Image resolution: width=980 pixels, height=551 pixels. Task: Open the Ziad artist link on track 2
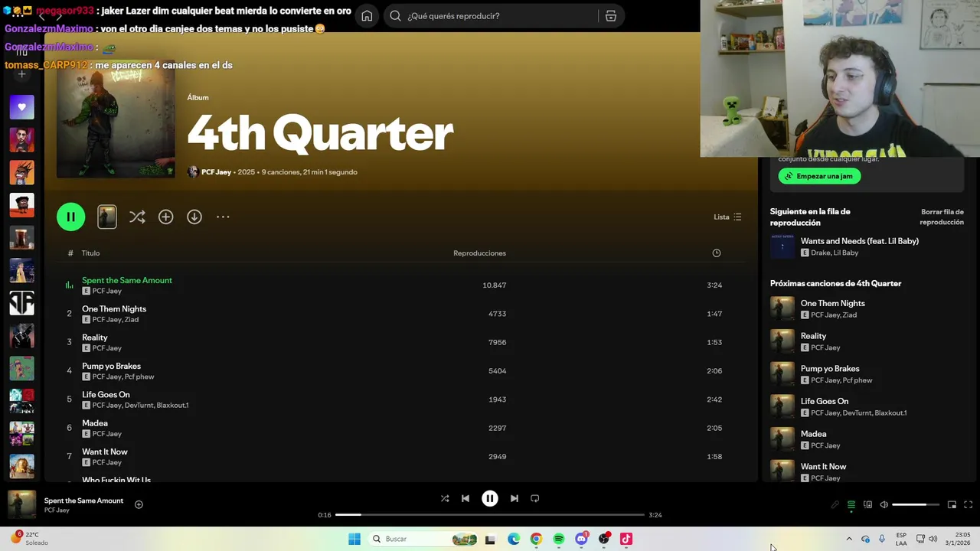(132, 320)
